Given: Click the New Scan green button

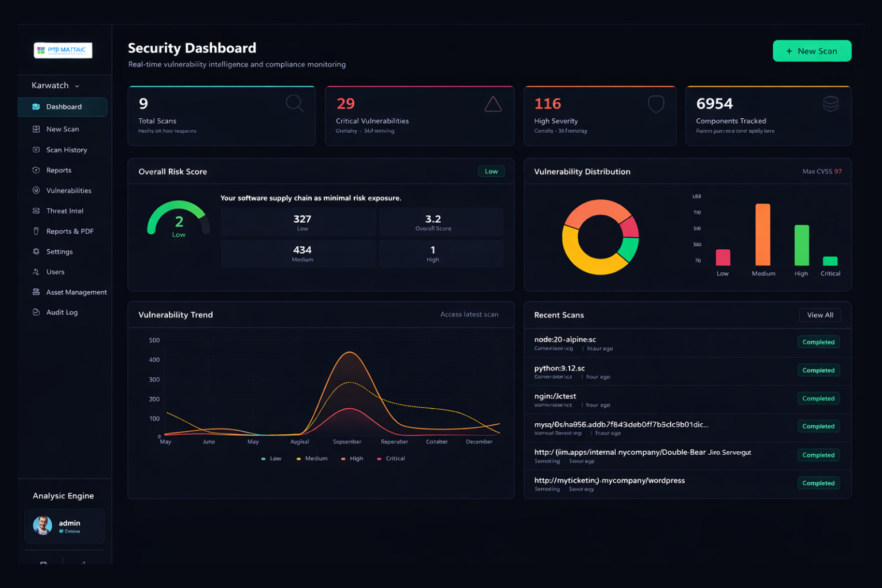Looking at the screenshot, I should (811, 51).
